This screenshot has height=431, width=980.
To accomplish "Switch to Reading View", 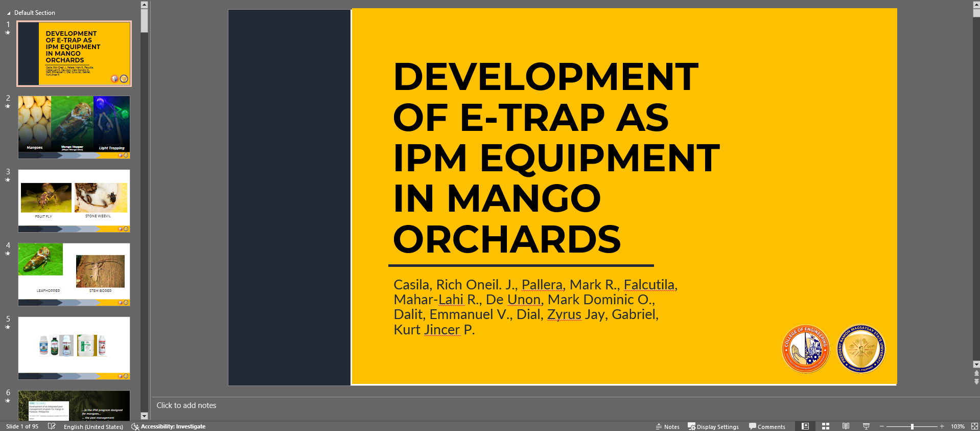I will pyautogui.click(x=846, y=426).
